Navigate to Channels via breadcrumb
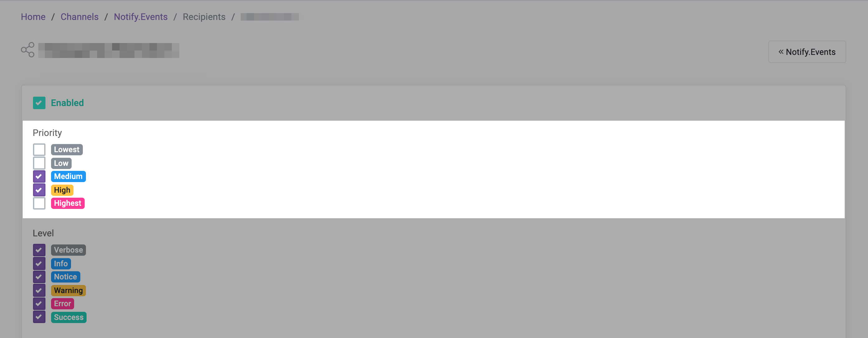Viewport: 868px width, 338px height. pyautogui.click(x=79, y=17)
